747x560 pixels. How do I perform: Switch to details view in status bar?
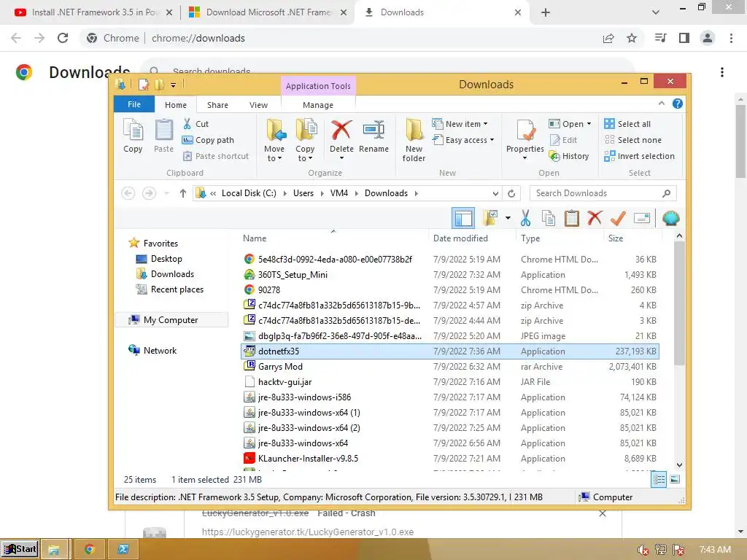[659, 480]
